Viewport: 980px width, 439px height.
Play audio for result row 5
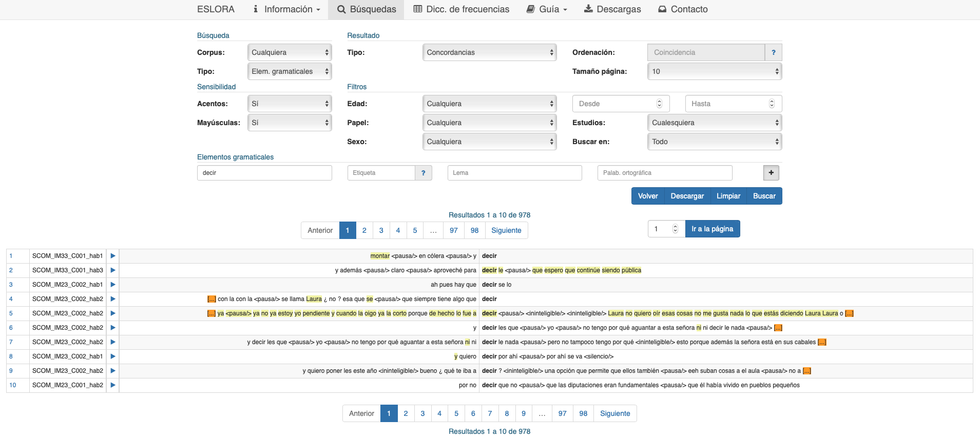(x=112, y=313)
